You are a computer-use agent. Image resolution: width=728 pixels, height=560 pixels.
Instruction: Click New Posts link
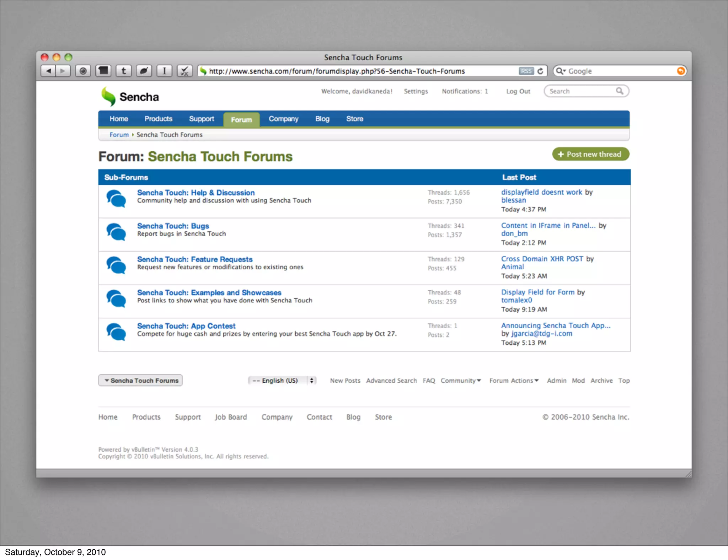(x=345, y=381)
